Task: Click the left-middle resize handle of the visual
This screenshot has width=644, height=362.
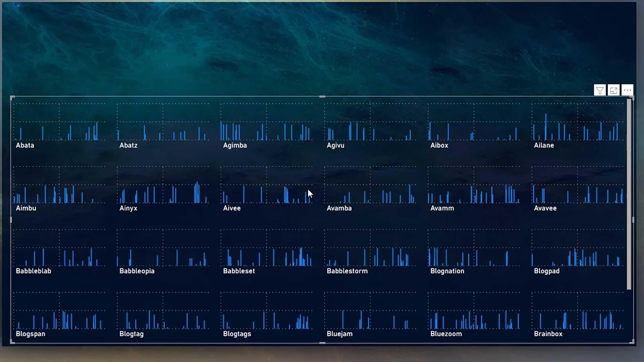Action: click(x=11, y=220)
